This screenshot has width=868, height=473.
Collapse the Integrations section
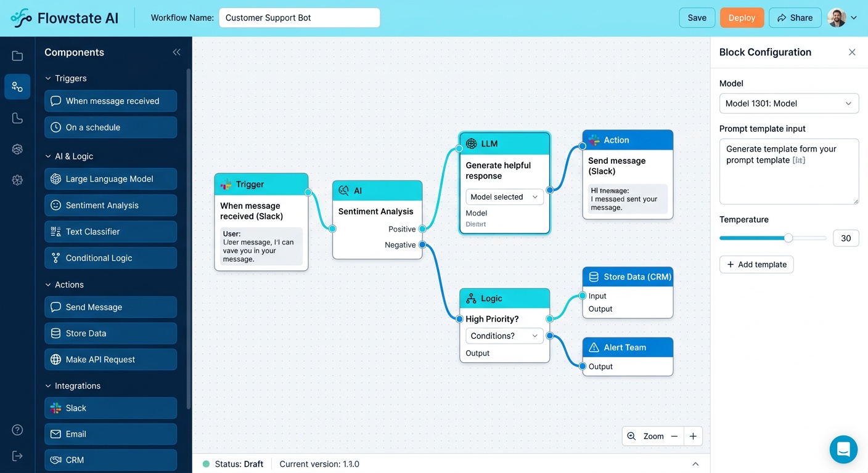point(48,386)
